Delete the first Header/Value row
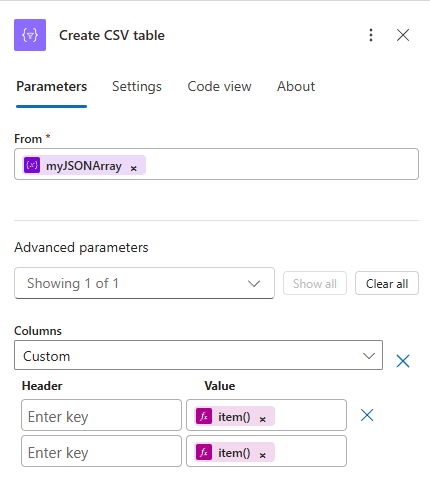This screenshot has height=500, width=430. pos(367,415)
